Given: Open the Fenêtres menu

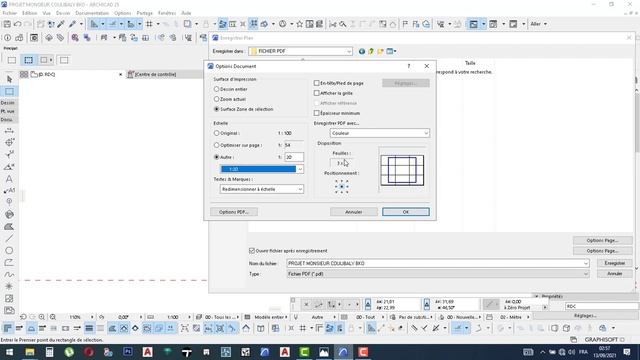Looking at the screenshot, I should [x=167, y=13].
